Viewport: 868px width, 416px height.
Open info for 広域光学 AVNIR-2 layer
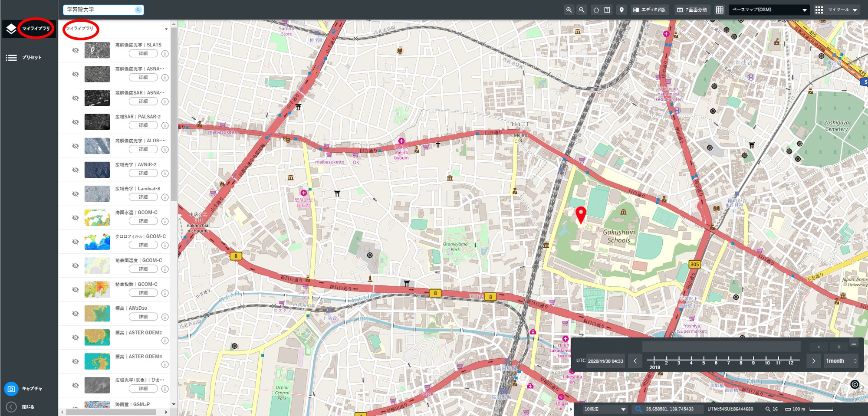pyautogui.click(x=165, y=174)
